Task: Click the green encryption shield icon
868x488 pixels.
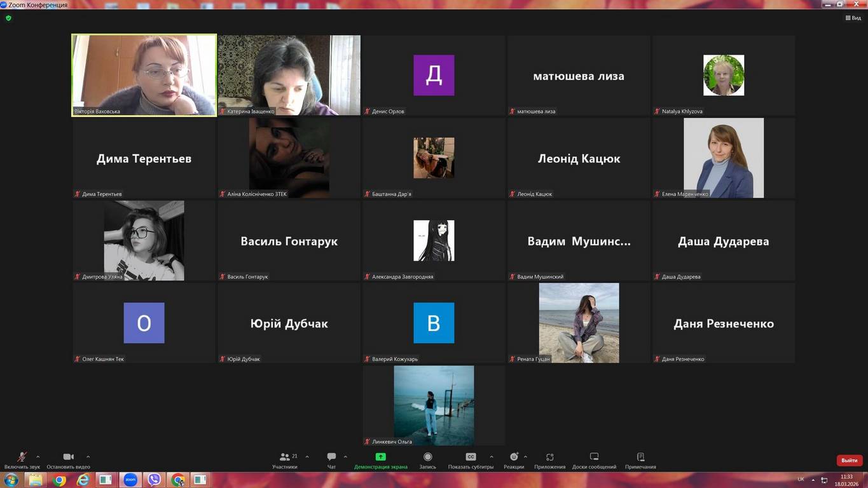Action: tap(8, 18)
